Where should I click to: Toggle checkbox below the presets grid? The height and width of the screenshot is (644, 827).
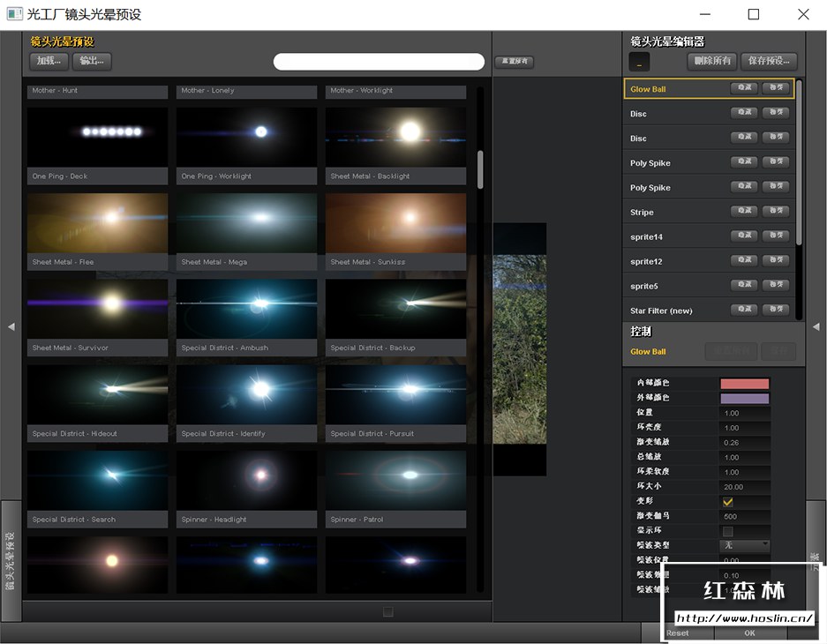point(388,611)
